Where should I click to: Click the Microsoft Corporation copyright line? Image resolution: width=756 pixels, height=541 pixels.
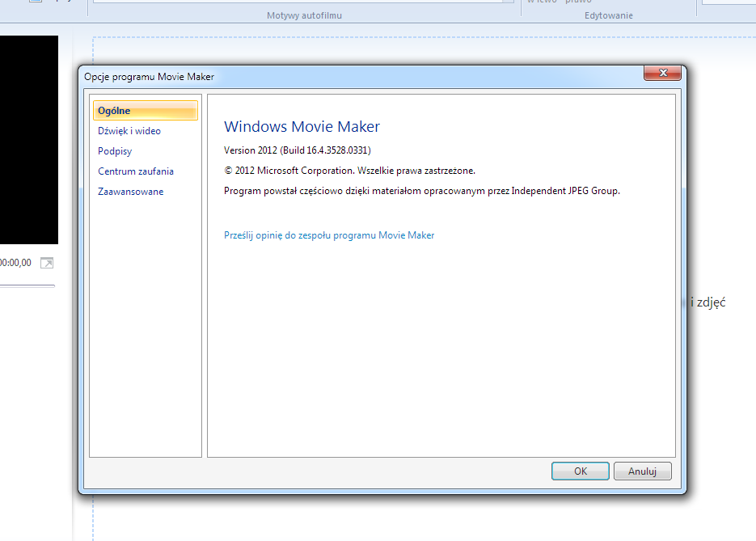click(349, 171)
